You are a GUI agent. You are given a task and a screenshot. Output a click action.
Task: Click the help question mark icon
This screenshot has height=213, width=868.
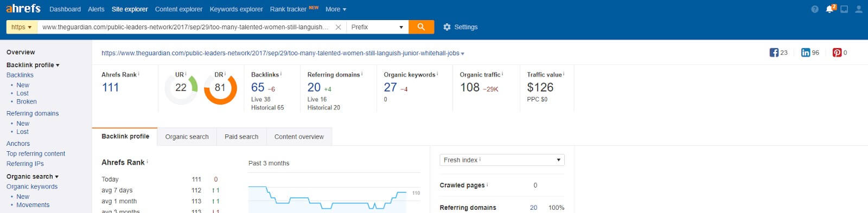click(815, 9)
